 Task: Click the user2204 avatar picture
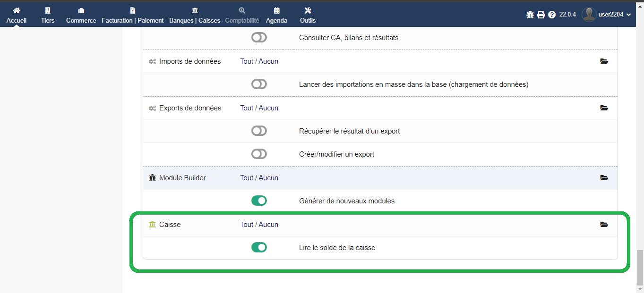pos(589,15)
